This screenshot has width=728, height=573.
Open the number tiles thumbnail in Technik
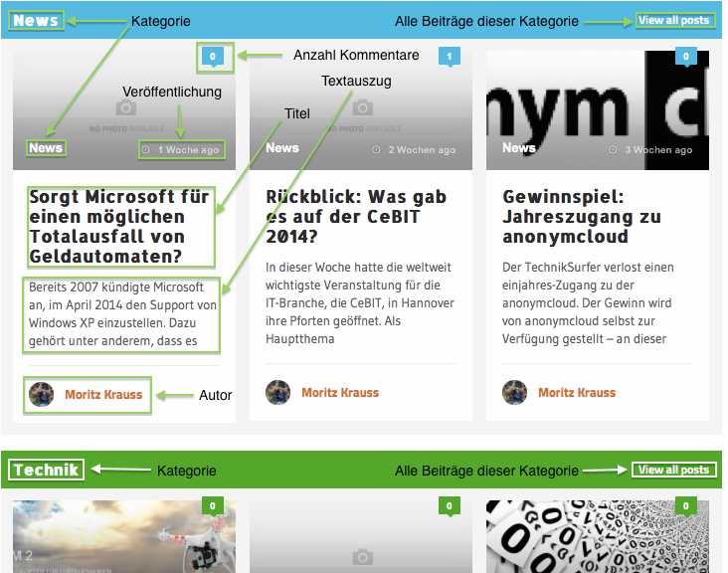click(x=598, y=536)
